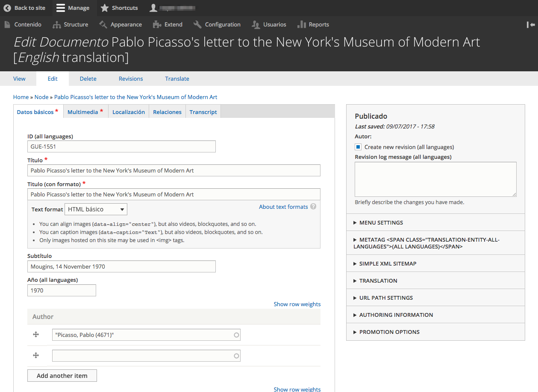Click the user account silhouette icon
The width and height of the screenshot is (538, 392).
153,8
